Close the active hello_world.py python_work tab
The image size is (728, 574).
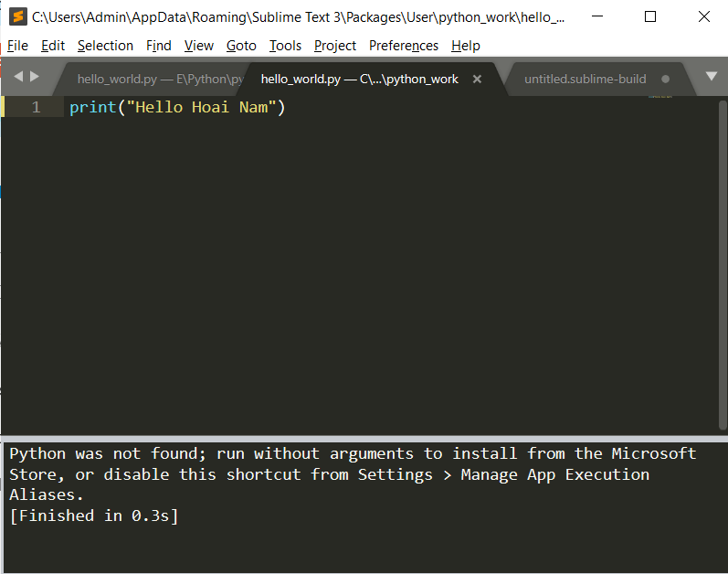point(477,80)
